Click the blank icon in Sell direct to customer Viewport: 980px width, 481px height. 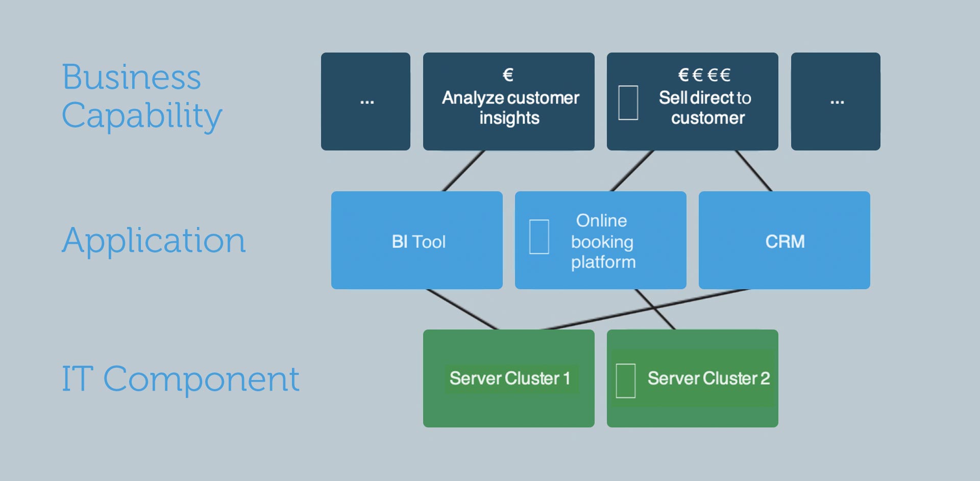(x=628, y=103)
